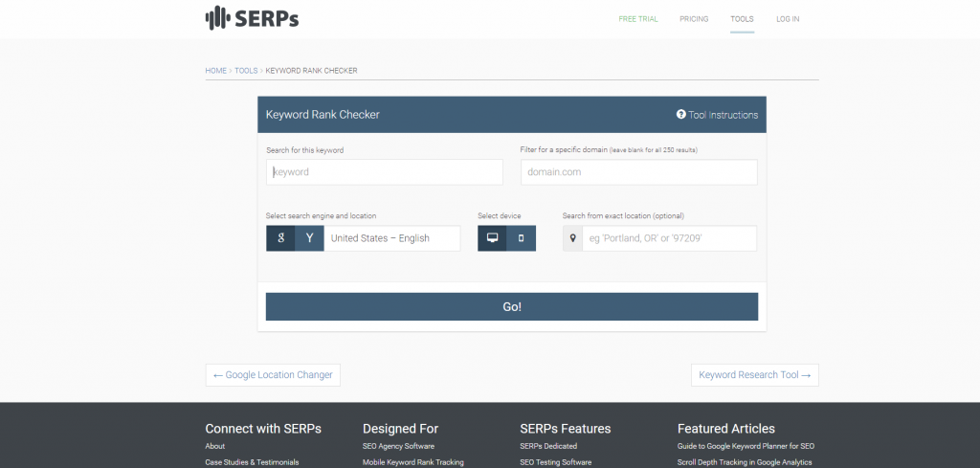Click the Home breadcrumb link

(x=215, y=71)
